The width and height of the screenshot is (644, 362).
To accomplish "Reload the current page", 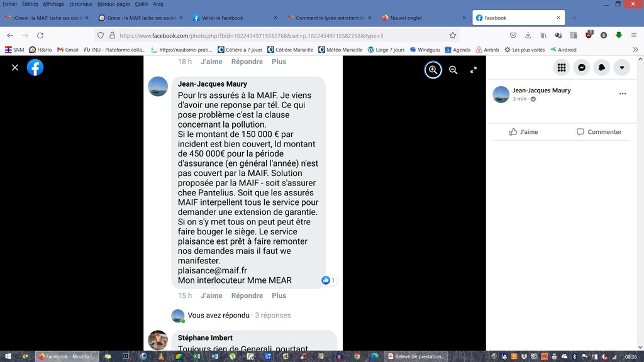I will click(40, 36).
